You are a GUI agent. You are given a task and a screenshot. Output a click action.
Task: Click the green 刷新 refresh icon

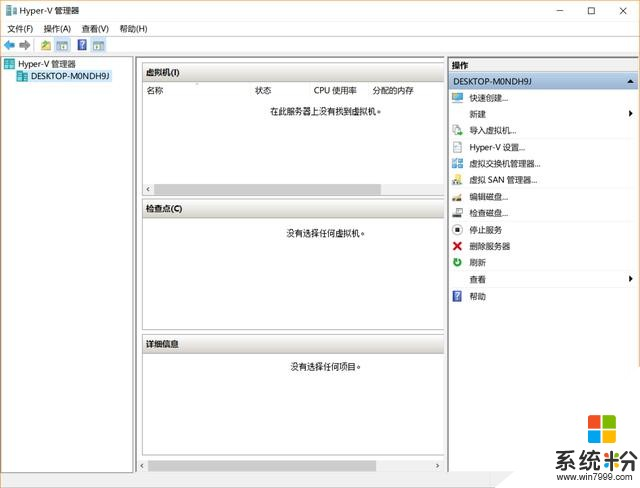(x=458, y=262)
